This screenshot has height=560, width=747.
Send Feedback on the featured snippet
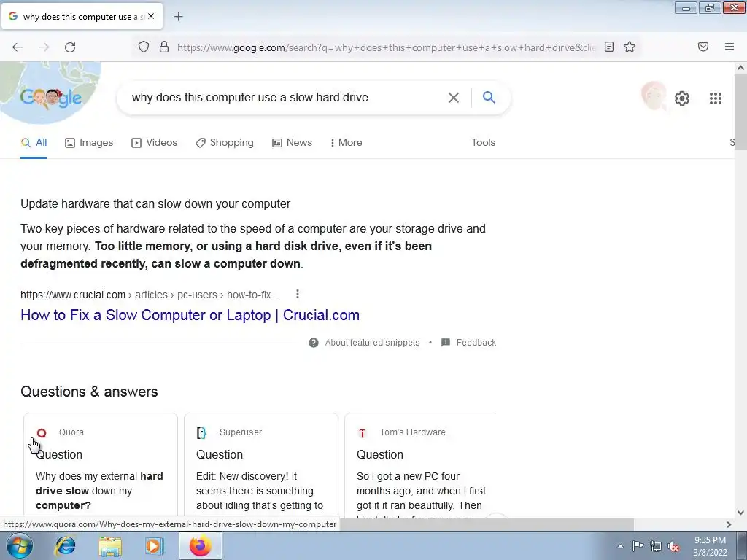pyautogui.click(x=469, y=343)
